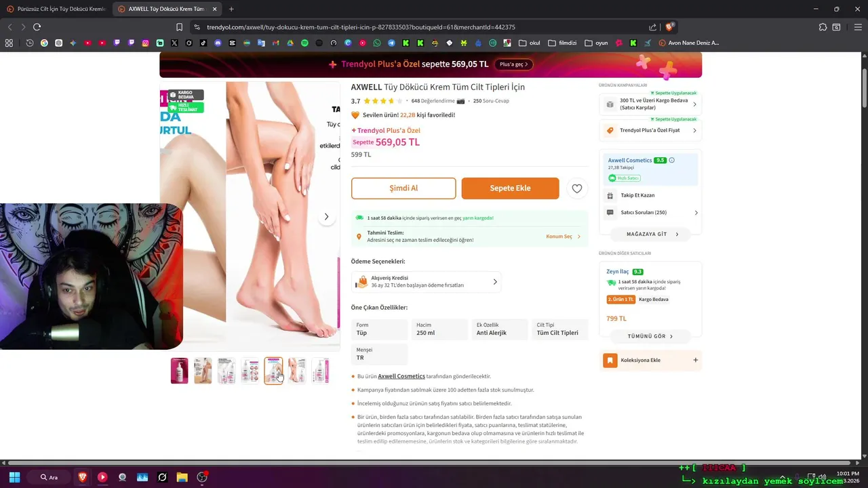Expand Trendyol Plus'a Özel Fiyat campaign

click(650, 130)
